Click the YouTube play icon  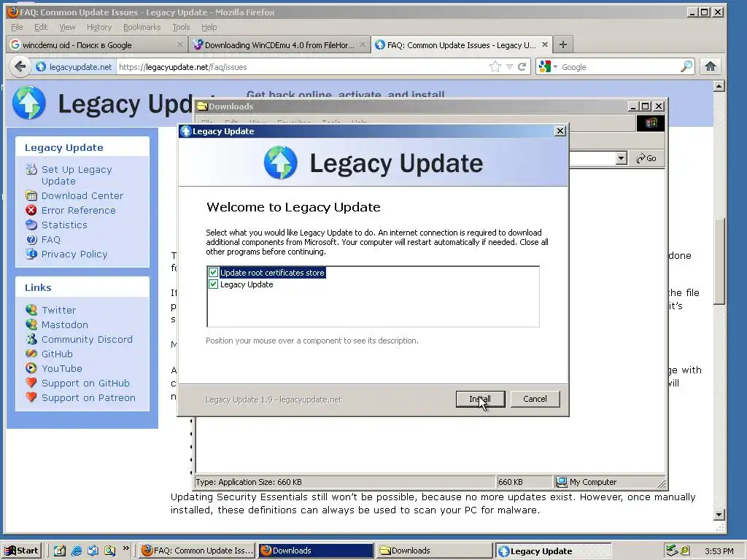(x=31, y=368)
